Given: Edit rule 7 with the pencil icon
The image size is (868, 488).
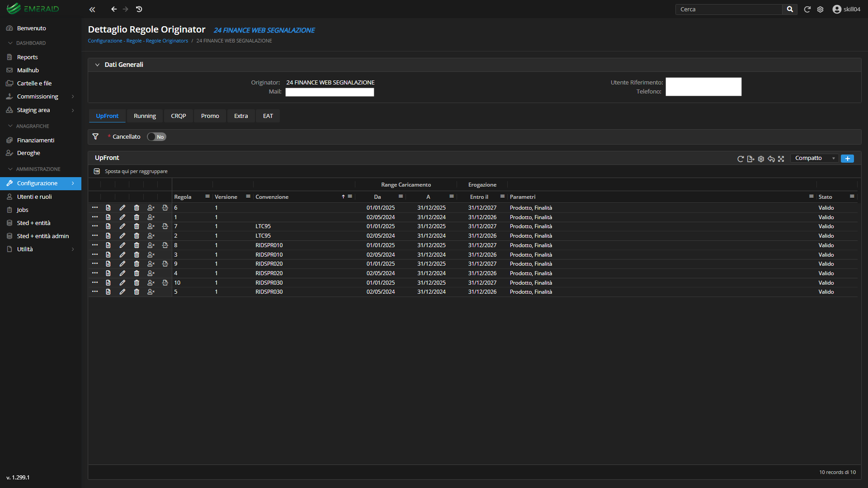Looking at the screenshot, I should (122, 226).
